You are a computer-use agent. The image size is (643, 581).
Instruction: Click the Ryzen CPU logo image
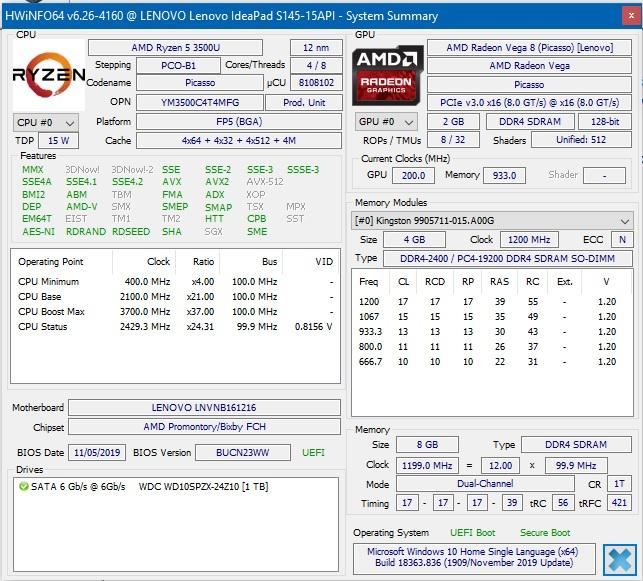49,75
